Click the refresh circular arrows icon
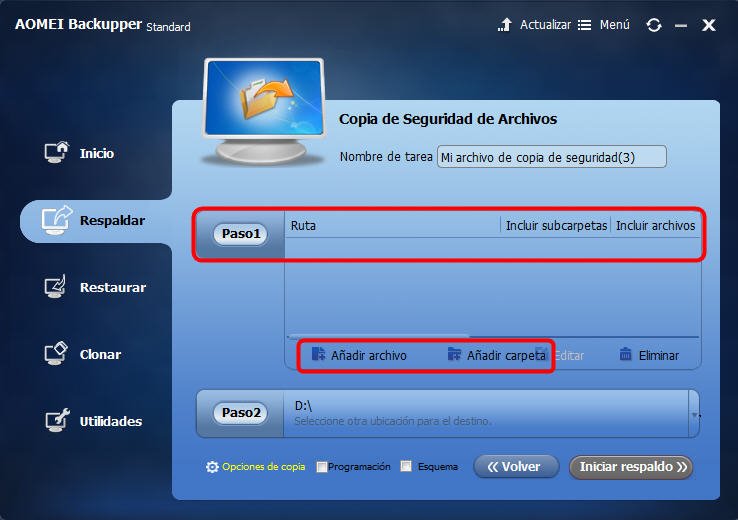The height and width of the screenshot is (520, 738). (654, 25)
